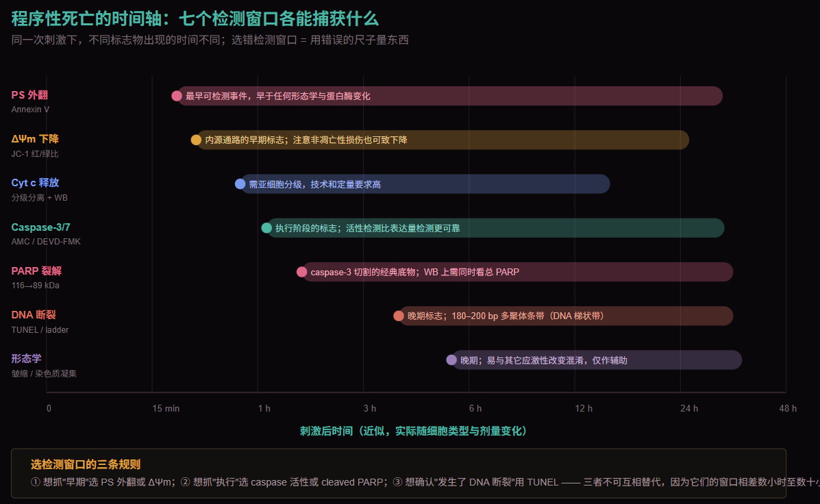Select the bar text 晚期标志；180–200 bp

[x=453, y=316]
